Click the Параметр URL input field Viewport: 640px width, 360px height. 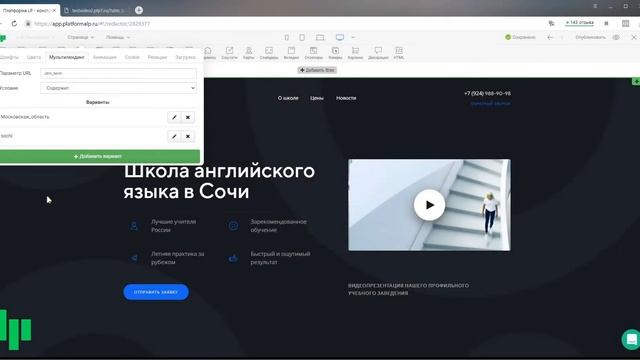click(x=118, y=73)
